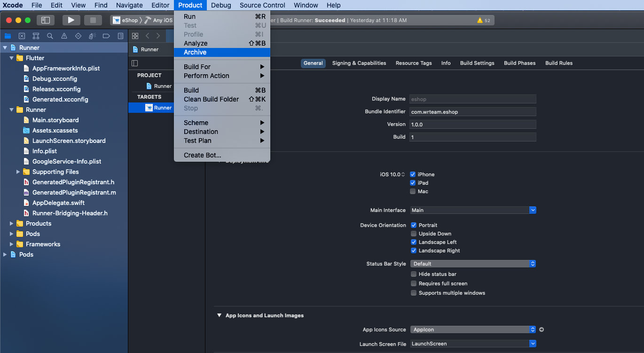Image resolution: width=644 pixels, height=353 pixels.
Task: Click the Run (play) button in toolbar
Action: 71,20
